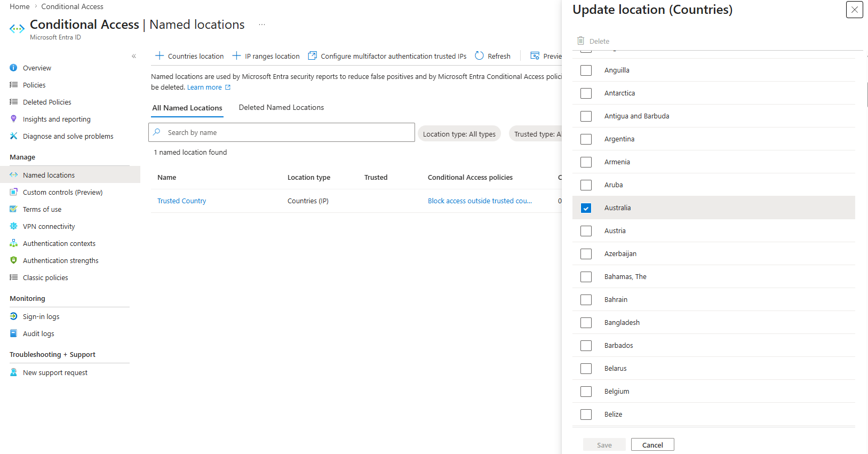Go to Home breadcrumb
Viewport: 868px width, 454px height.
20,6
